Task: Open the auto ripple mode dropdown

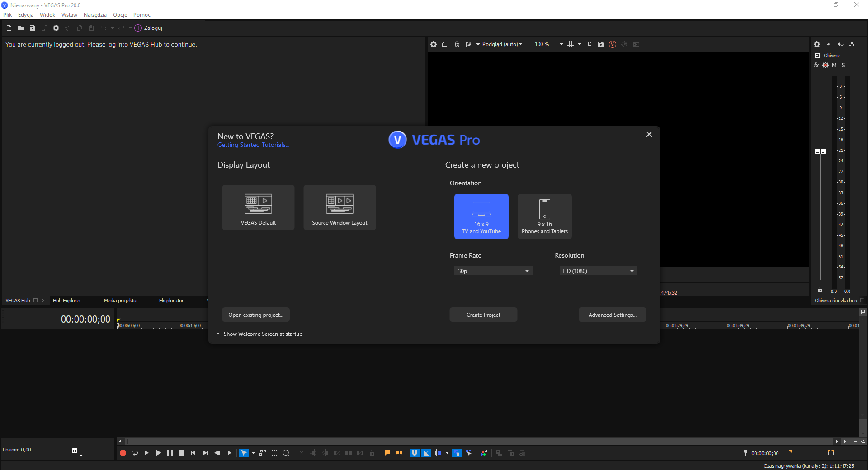Action: (447, 453)
